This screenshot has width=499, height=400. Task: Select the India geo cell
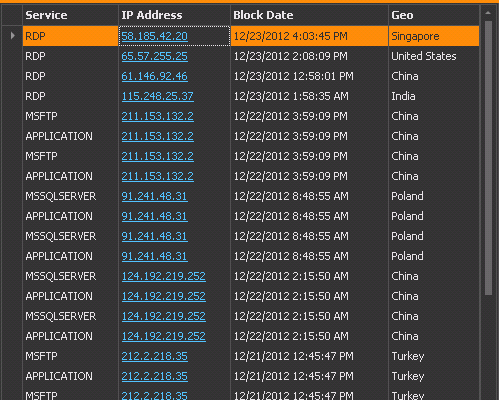point(434,96)
